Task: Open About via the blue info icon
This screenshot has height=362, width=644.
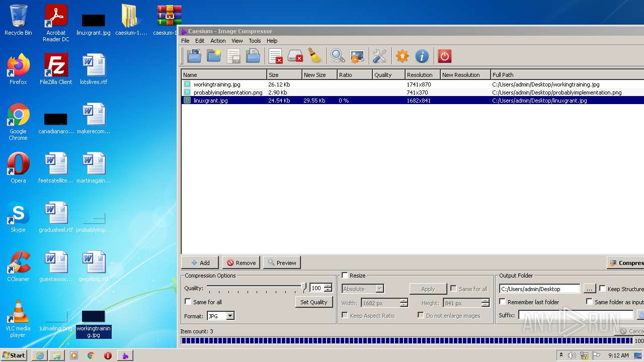Action: coord(422,56)
